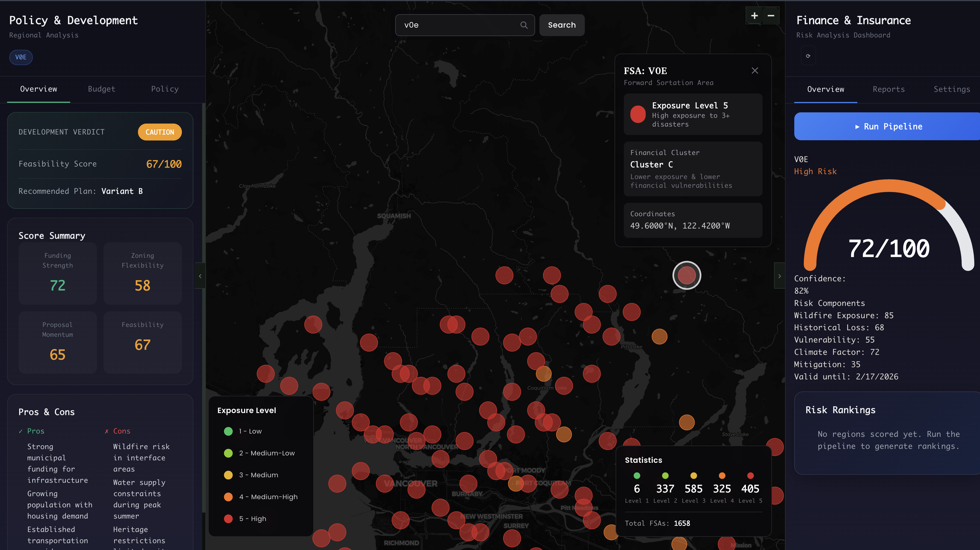This screenshot has width=980, height=550.
Task: Open the Reports tab
Action: coord(888,89)
